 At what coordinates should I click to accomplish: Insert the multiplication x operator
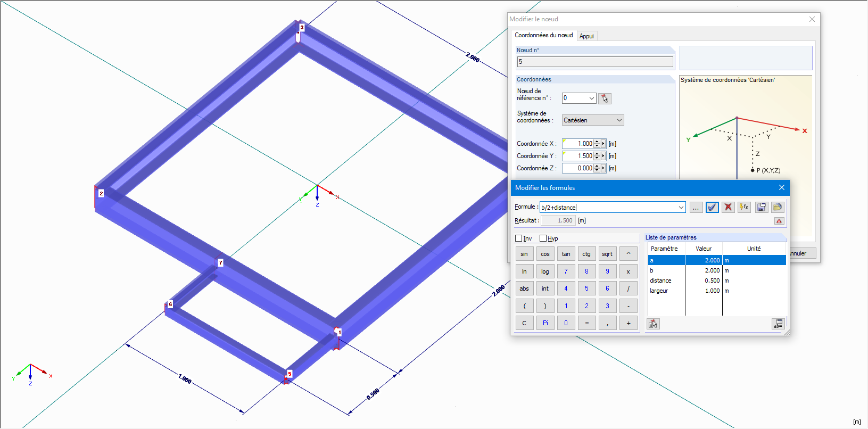pyautogui.click(x=629, y=271)
